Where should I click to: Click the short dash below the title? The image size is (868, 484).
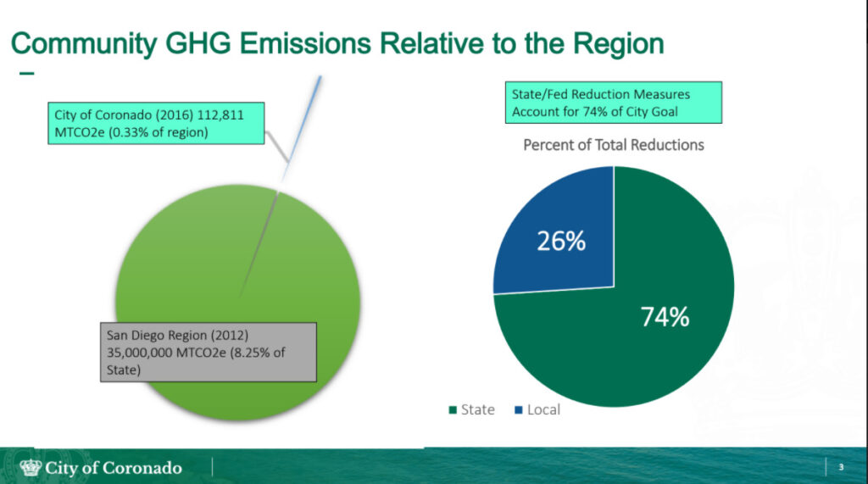pos(26,74)
